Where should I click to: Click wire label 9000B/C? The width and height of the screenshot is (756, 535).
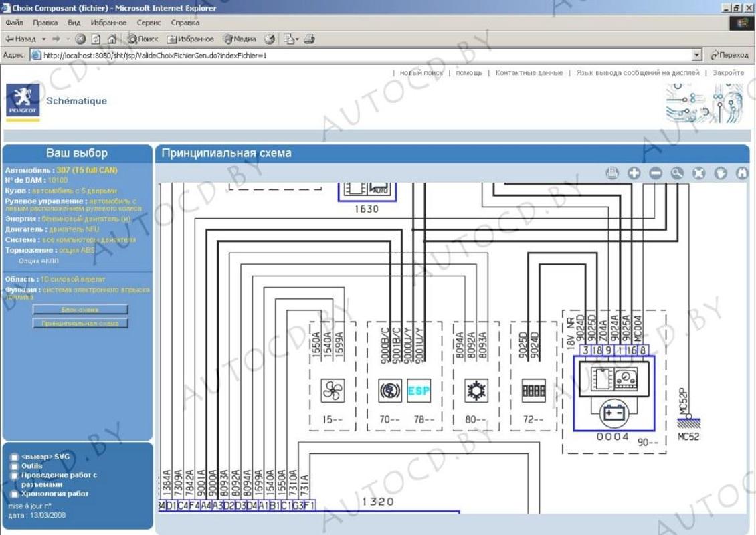385,344
